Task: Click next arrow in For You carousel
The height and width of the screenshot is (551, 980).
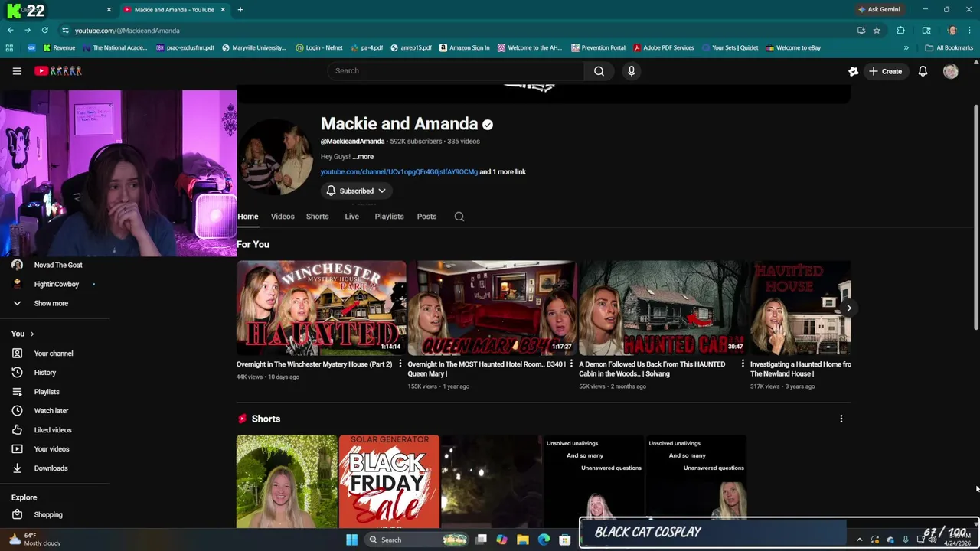Action: [x=848, y=308]
